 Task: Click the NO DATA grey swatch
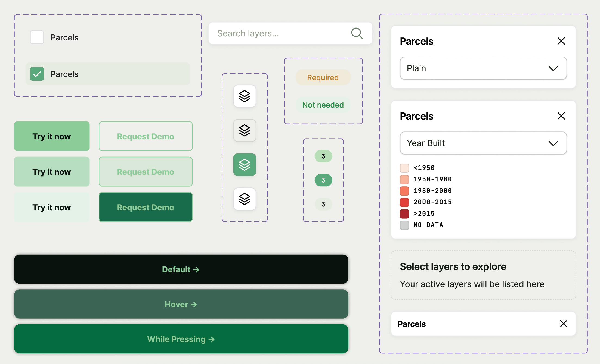pyautogui.click(x=404, y=225)
